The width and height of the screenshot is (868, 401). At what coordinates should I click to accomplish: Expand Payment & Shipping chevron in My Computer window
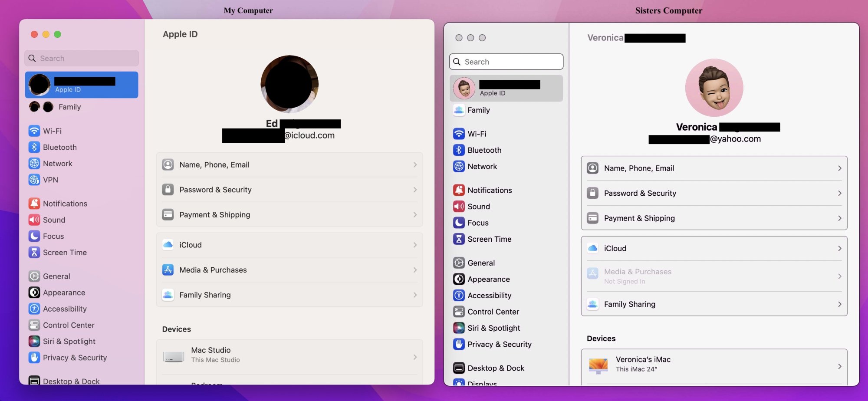pos(415,215)
